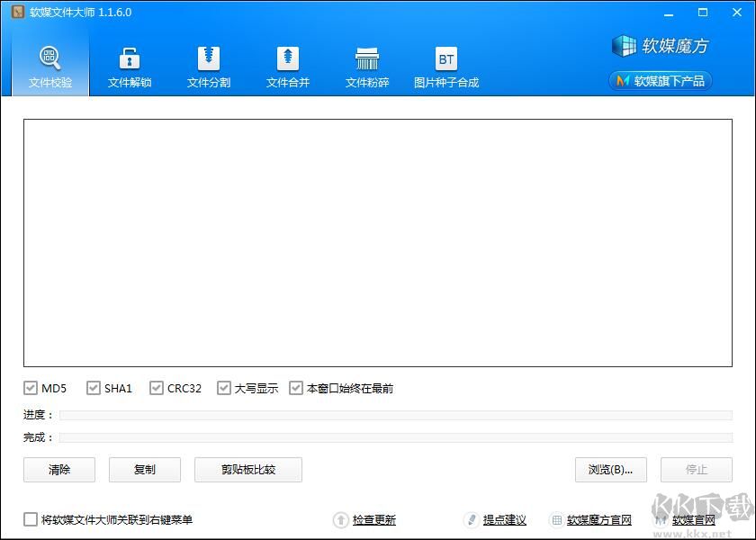Open the 文件解锁 (File Unlock) tool
Screen dimensions: 756x540
pos(129,63)
